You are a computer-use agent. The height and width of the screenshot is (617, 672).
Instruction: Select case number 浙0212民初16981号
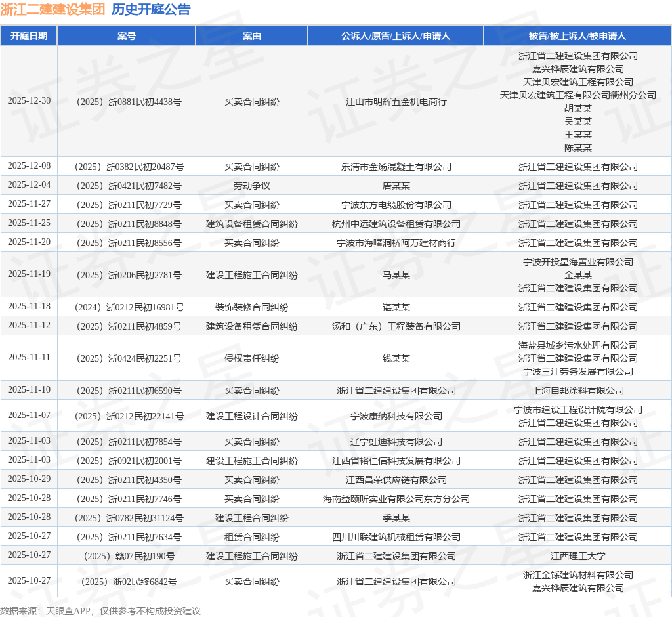tap(129, 307)
